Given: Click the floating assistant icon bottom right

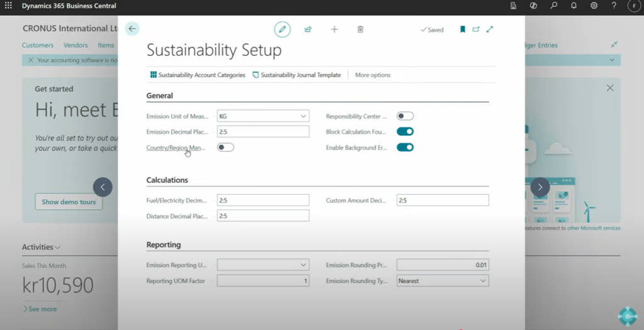Looking at the screenshot, I should pos(628,316).
